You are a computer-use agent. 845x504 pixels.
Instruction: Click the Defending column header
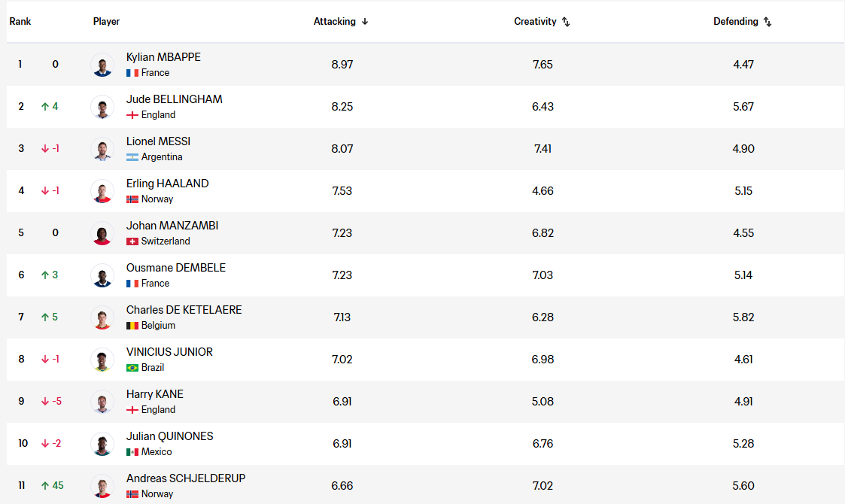pyautogui.click(x=736, y=22)
